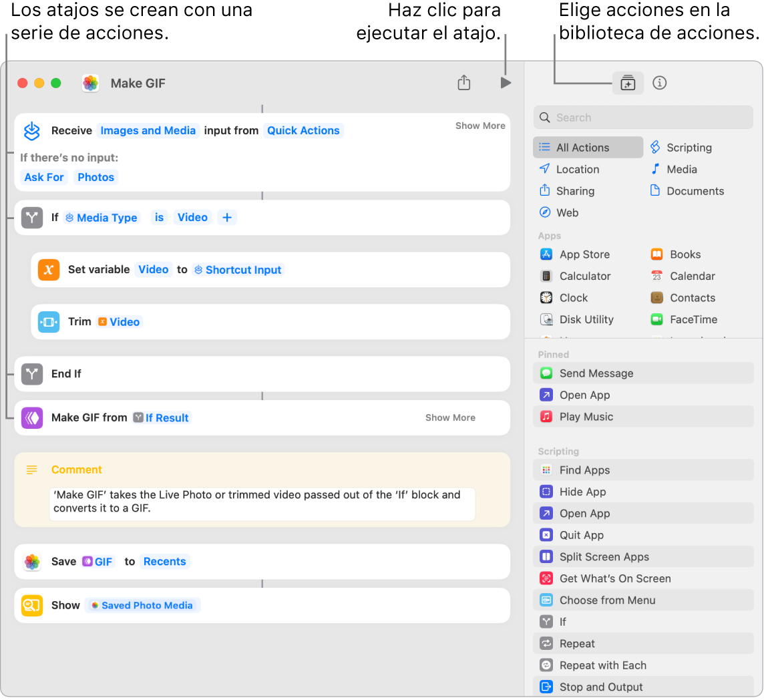
Task: Click the yellow Show action icon
Action: [x=32, y=605]
